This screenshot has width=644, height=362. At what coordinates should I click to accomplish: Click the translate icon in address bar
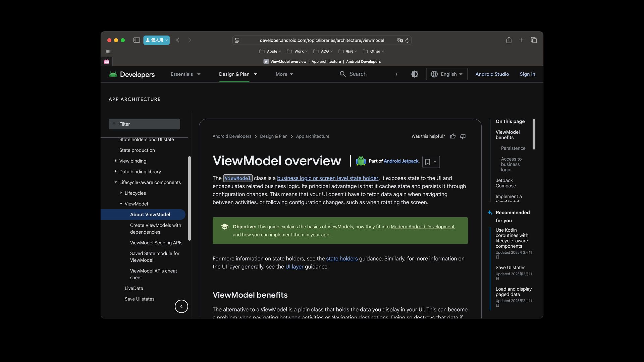coord(400,40)
